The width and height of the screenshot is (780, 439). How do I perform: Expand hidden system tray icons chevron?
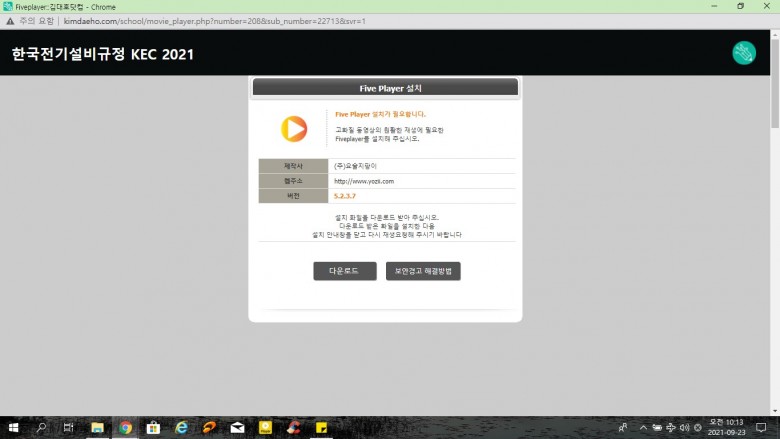[643, 427]
